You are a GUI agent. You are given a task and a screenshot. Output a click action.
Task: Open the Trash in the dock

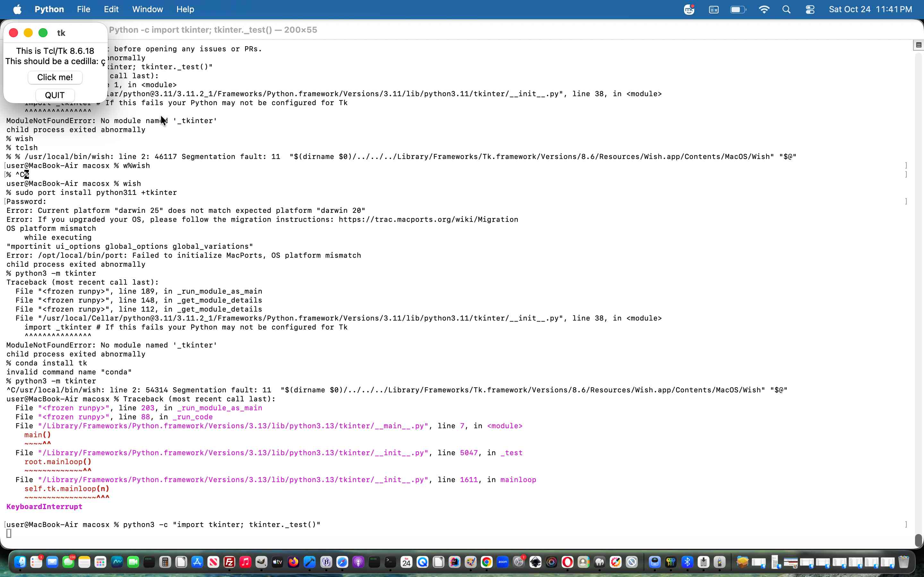click(903, 562)
